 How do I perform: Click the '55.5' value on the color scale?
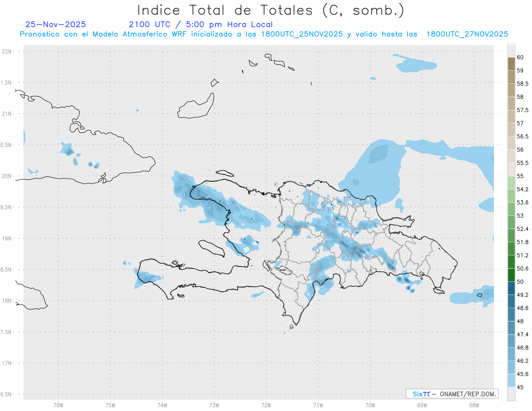(x=523, y=163)
